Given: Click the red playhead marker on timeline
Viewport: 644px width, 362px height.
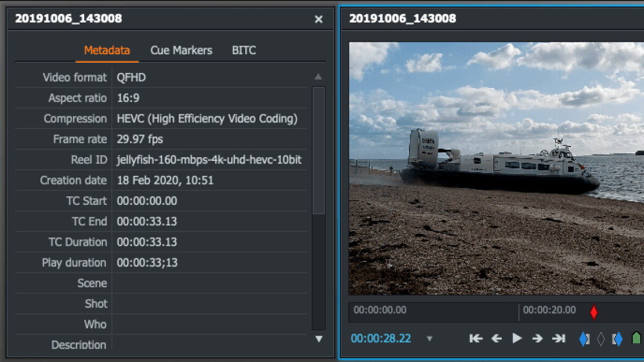Looking at the screenshot, I should tap(594, 312).
